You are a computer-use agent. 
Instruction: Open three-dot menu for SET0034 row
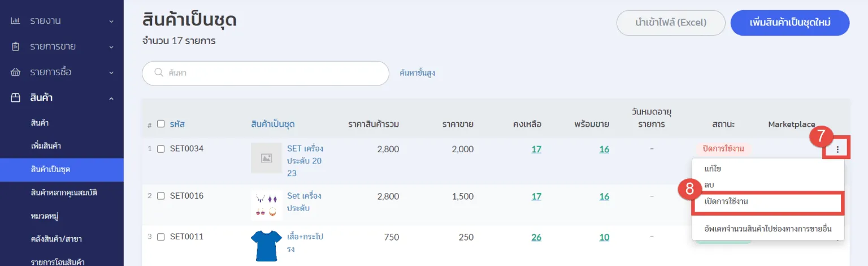(837, 150)
